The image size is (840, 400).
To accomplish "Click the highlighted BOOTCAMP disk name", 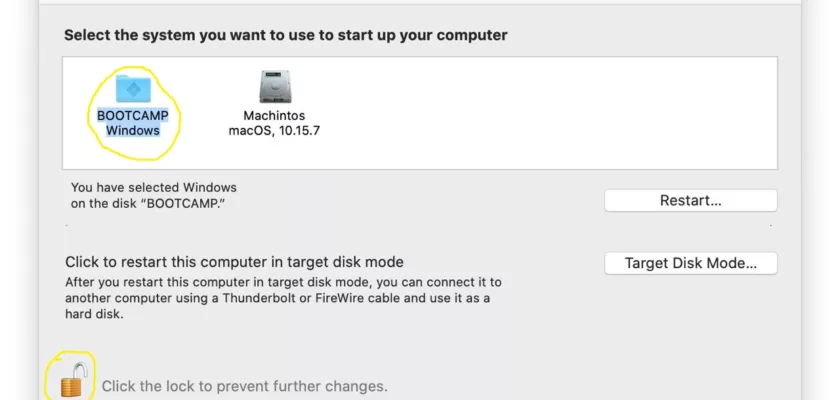I will point(133,116).
